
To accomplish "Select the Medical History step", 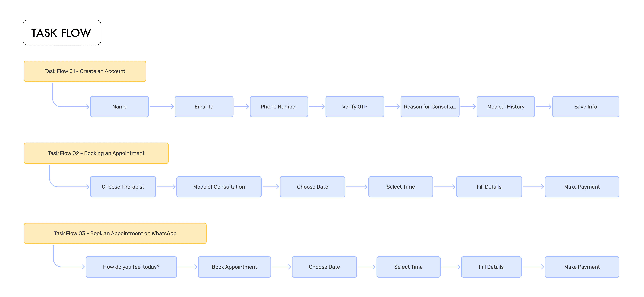I will pos(505,107).
